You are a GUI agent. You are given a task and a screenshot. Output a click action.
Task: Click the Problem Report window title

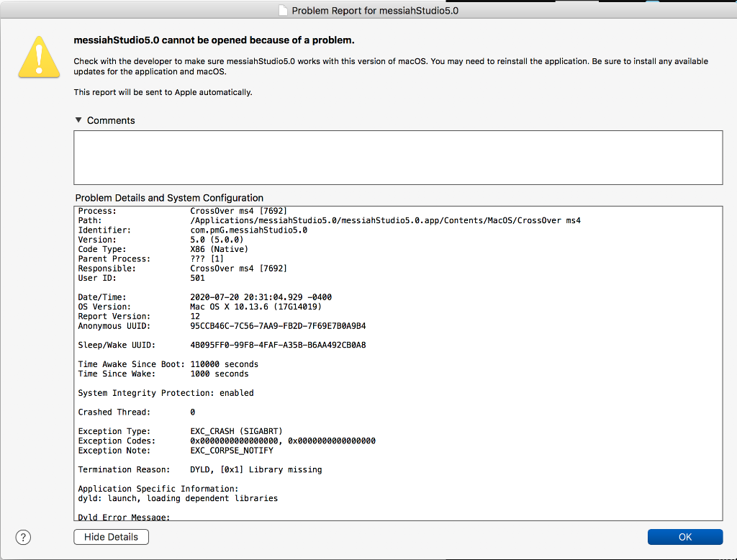374,11
